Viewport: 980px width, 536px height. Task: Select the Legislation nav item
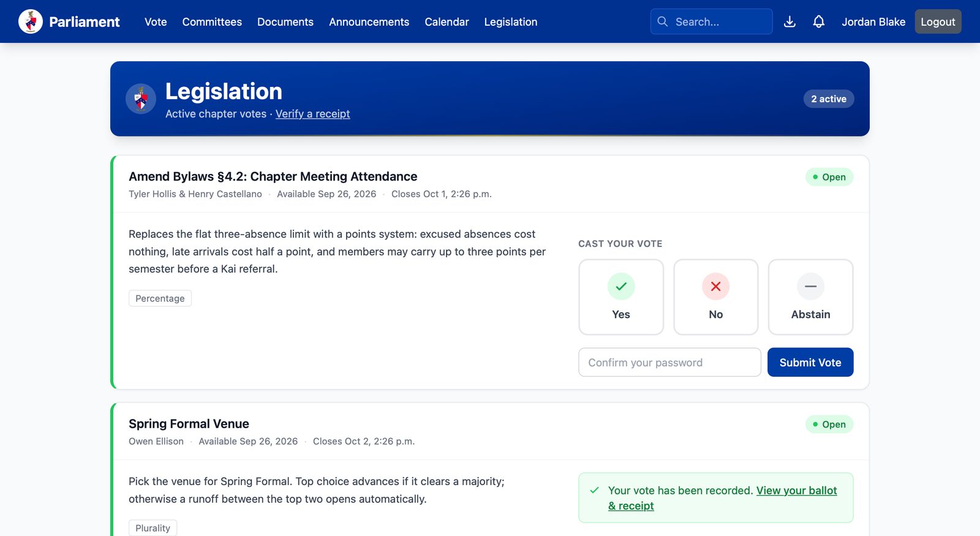click(511, 21)
